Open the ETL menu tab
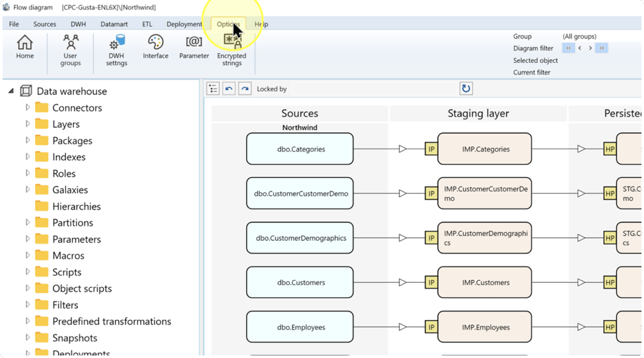The width and height of the screenshot is (644, 358). (147, 24)
